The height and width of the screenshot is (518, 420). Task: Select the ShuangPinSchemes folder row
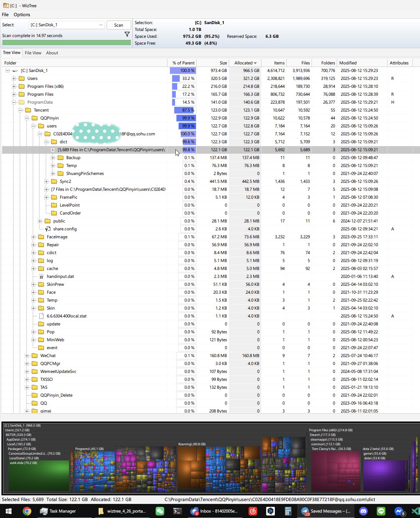pyautogui.click(x=211, y=174)
